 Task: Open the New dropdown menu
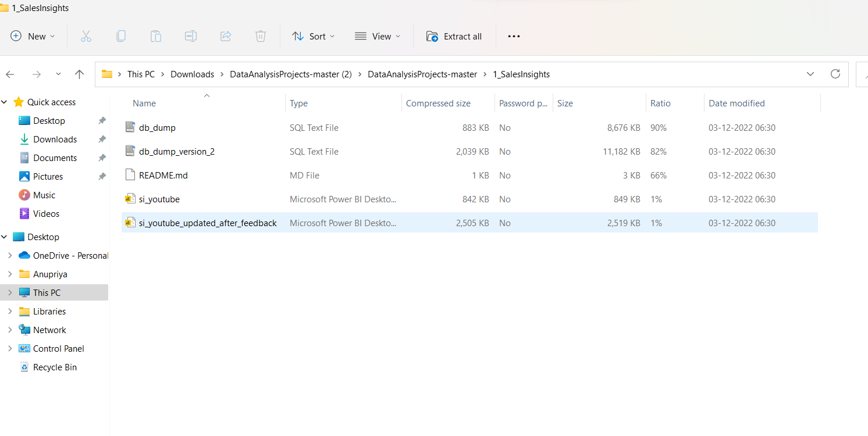(33, 36)
